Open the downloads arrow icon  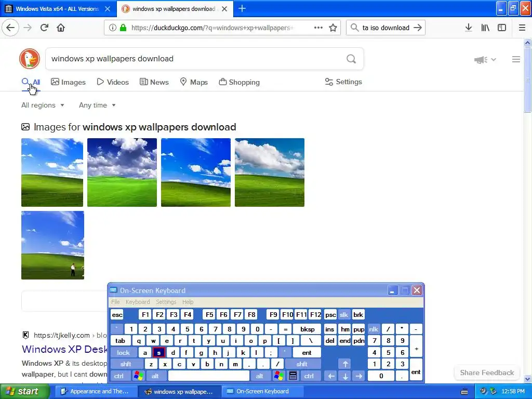(x=469, y=28)
